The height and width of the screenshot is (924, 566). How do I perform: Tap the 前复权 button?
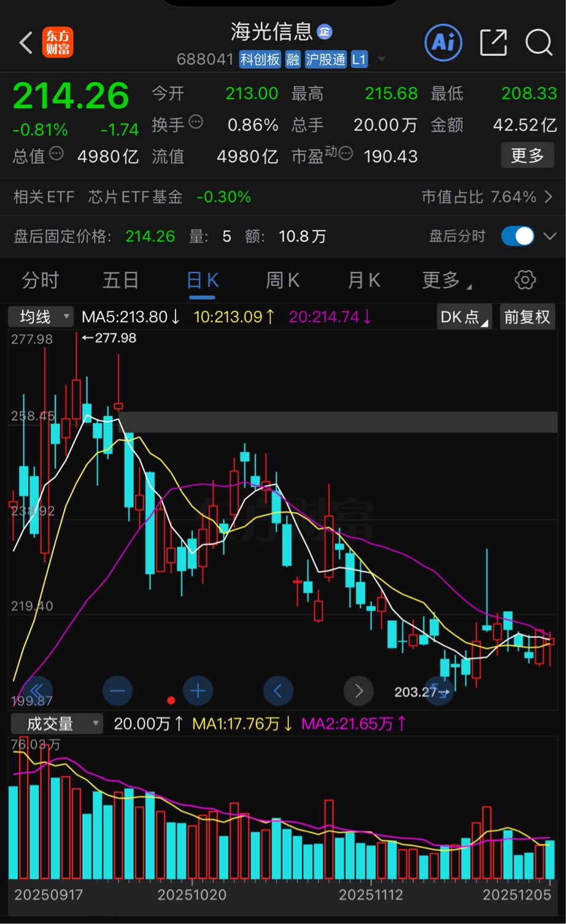click(x=527, y=317)
